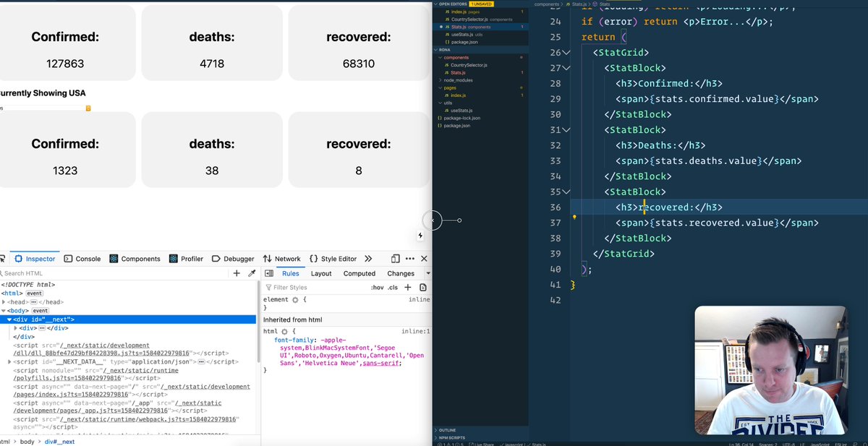Click the sans-serif font value
Screen dimensions: 868x446
point(381,363)
